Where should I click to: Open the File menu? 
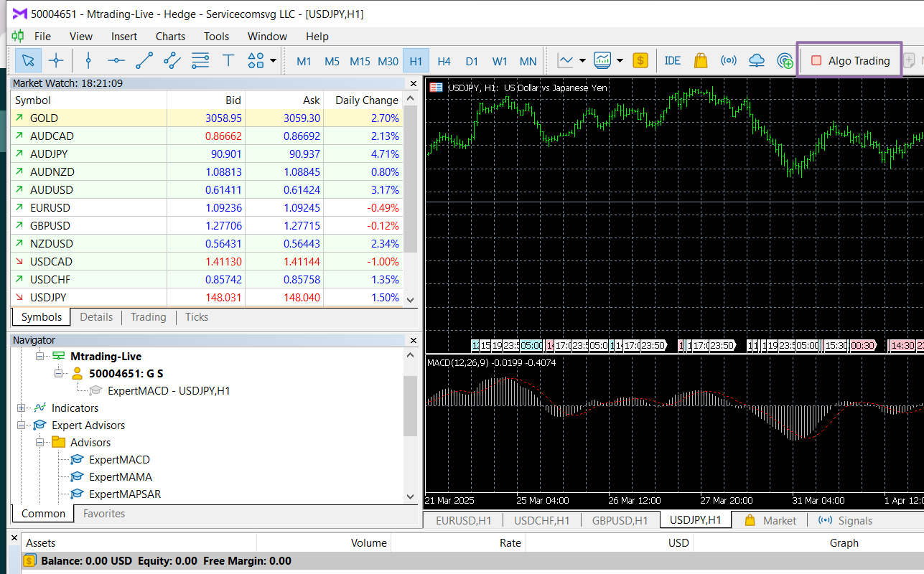click(42, 36)
